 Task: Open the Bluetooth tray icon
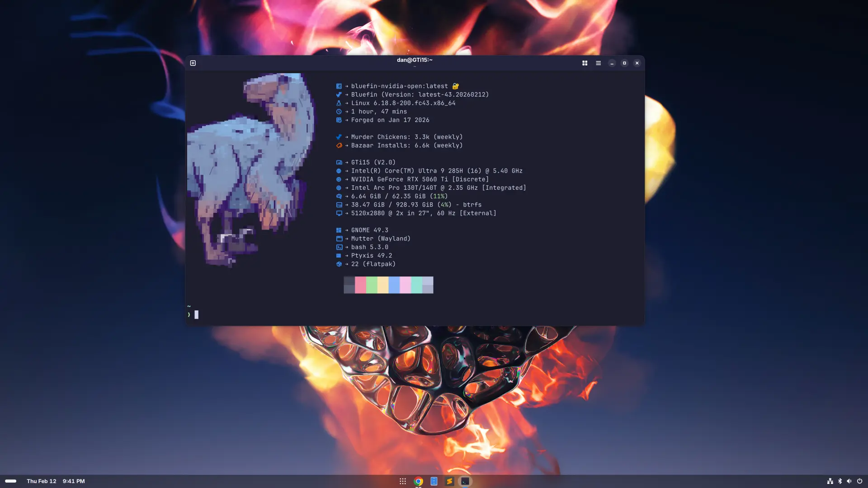click(x=840, y=481)
